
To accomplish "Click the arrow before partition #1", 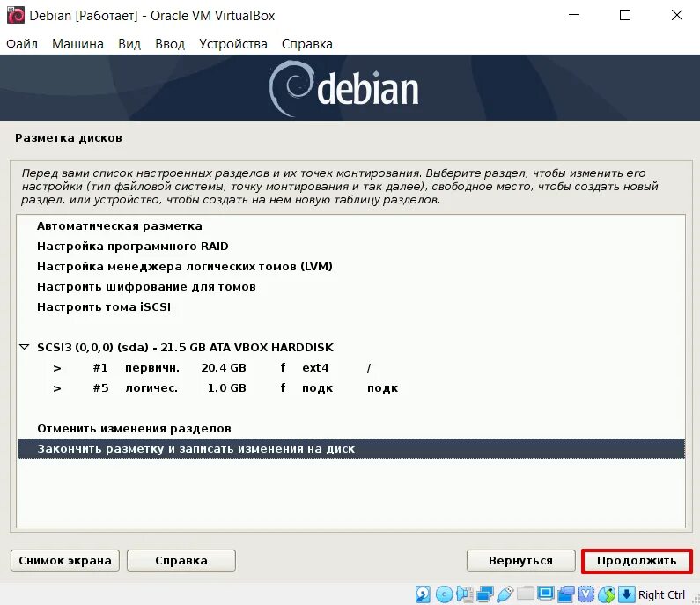I will click(57, 368).
